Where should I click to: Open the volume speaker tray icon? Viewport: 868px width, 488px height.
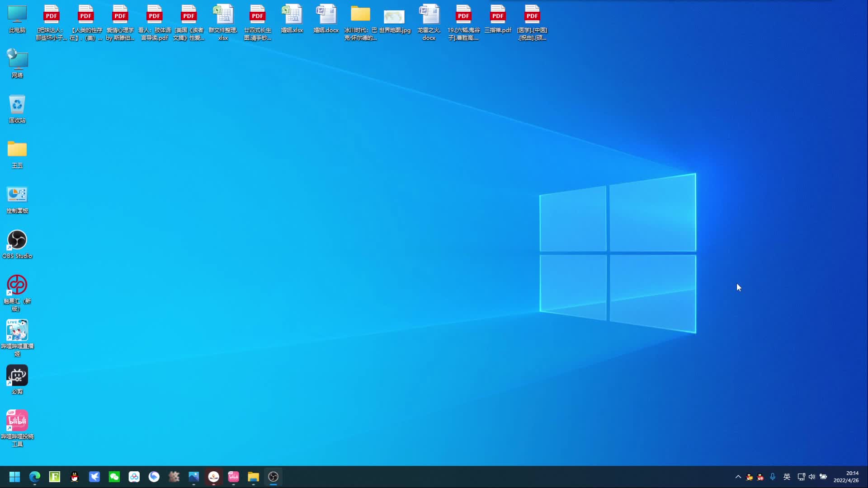point(812,477)
